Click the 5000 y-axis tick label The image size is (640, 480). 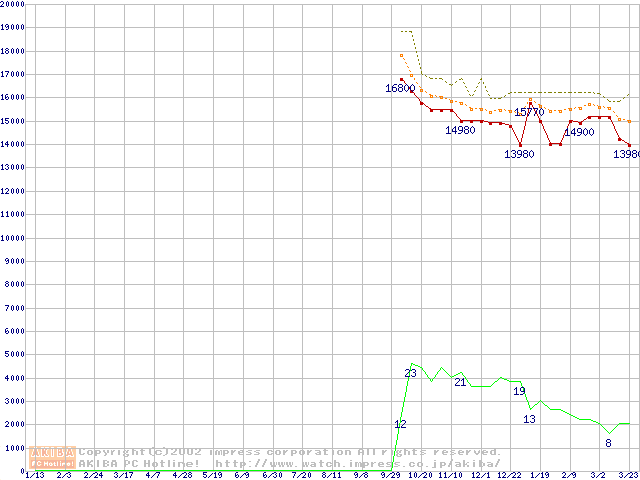point(13,354)
